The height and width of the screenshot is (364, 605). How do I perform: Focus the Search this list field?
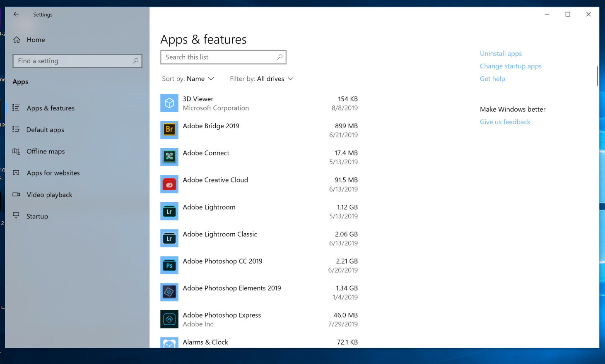coord(223,57)
